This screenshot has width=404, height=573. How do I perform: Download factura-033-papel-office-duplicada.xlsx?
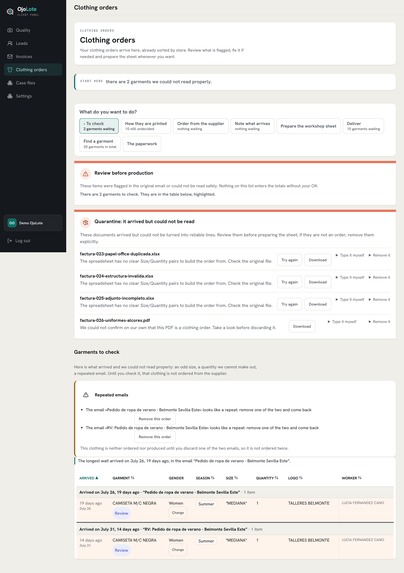(x=317, y=260)
